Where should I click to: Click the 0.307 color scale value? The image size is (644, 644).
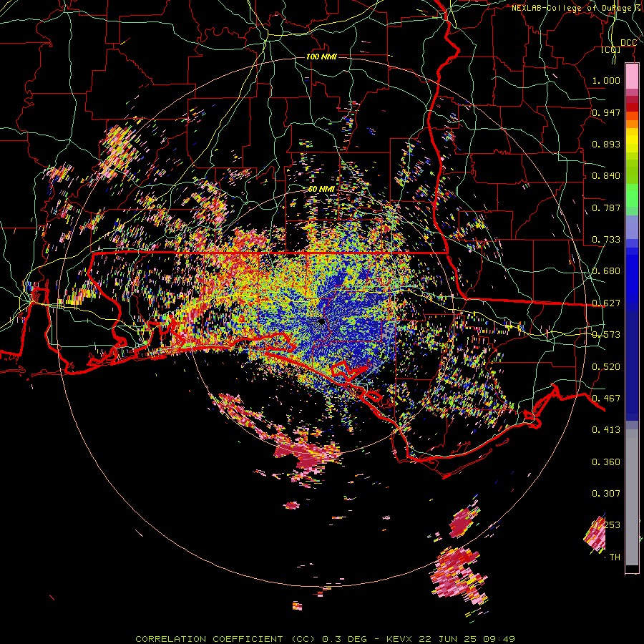coord(606,494)
